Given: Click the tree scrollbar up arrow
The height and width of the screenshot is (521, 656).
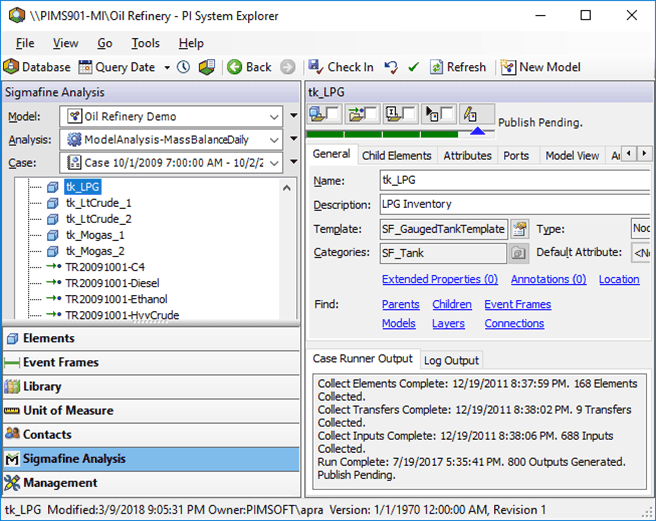Looking at the screenshot, I should (x=287, y=188).
